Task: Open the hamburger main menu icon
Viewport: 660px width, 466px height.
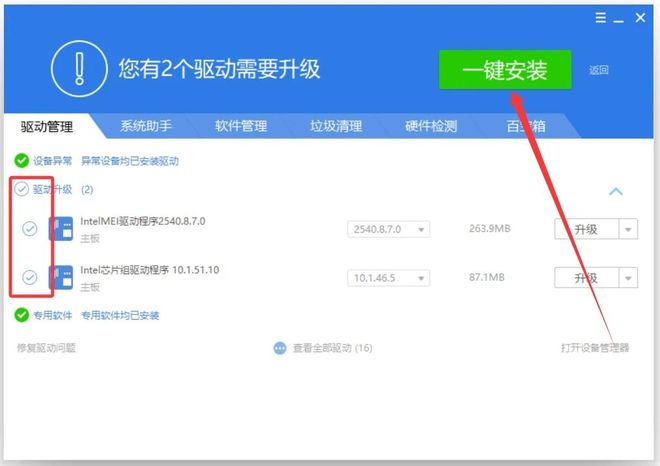Action: tap(601, 18)
